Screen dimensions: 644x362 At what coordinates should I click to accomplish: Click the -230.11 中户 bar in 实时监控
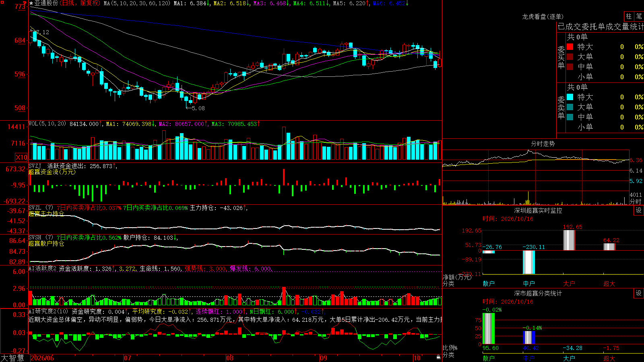click(x=529, y=262)
